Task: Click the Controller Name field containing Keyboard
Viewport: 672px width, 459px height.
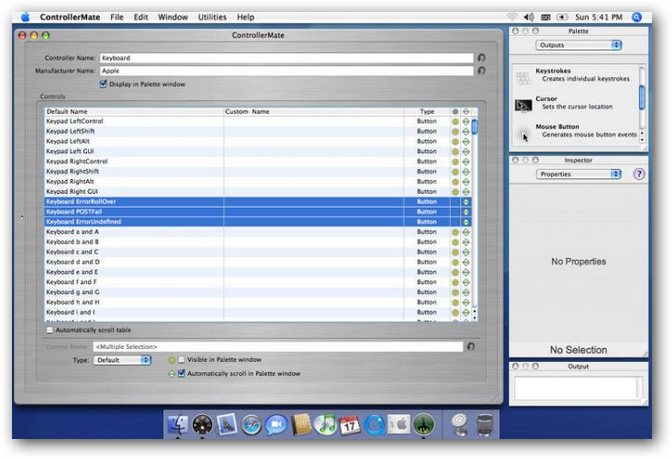Action: pos(287,58)
